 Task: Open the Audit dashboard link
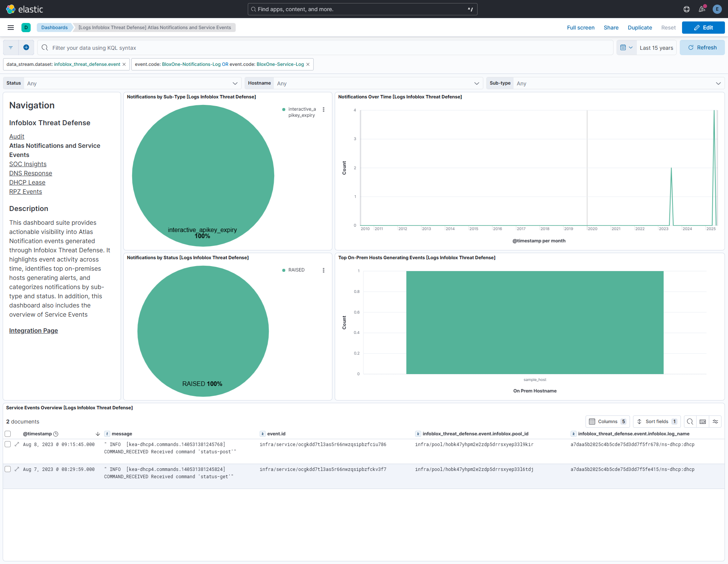[17, 136]
